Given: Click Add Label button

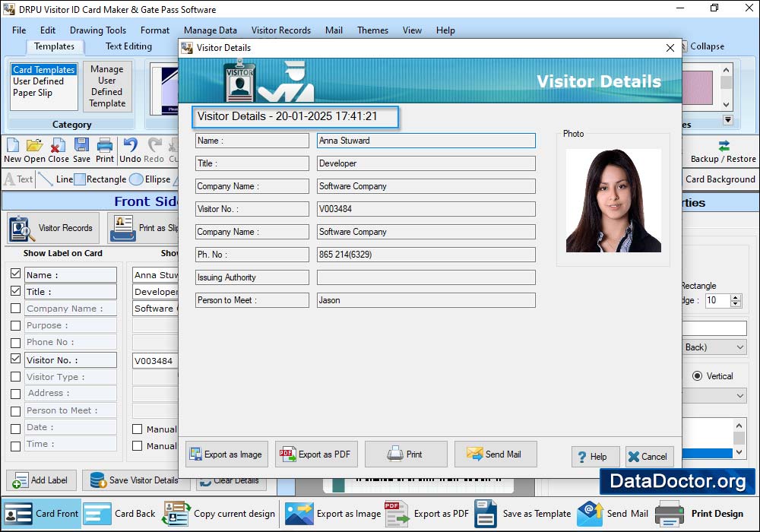Looking at the screenshot, I should coord(41,480).
